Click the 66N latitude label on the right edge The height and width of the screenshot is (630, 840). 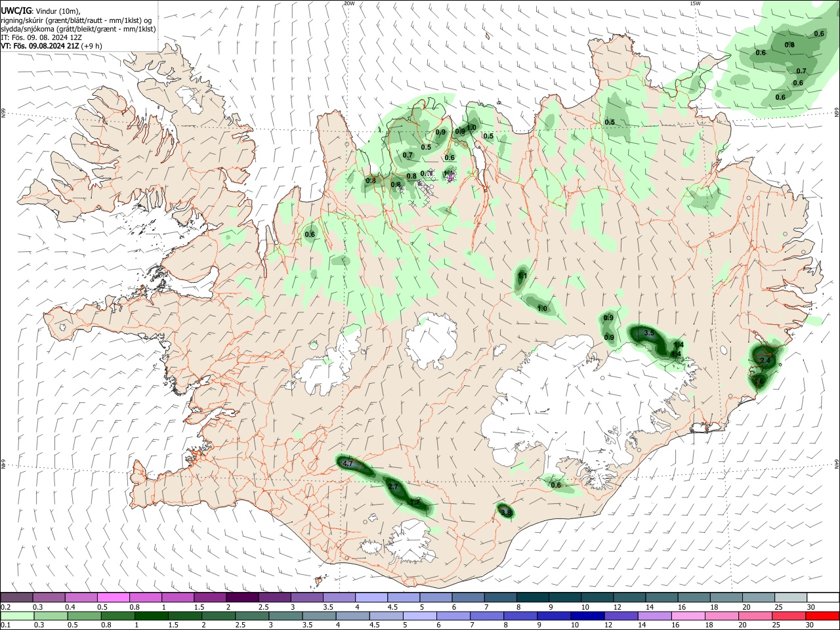837,113
